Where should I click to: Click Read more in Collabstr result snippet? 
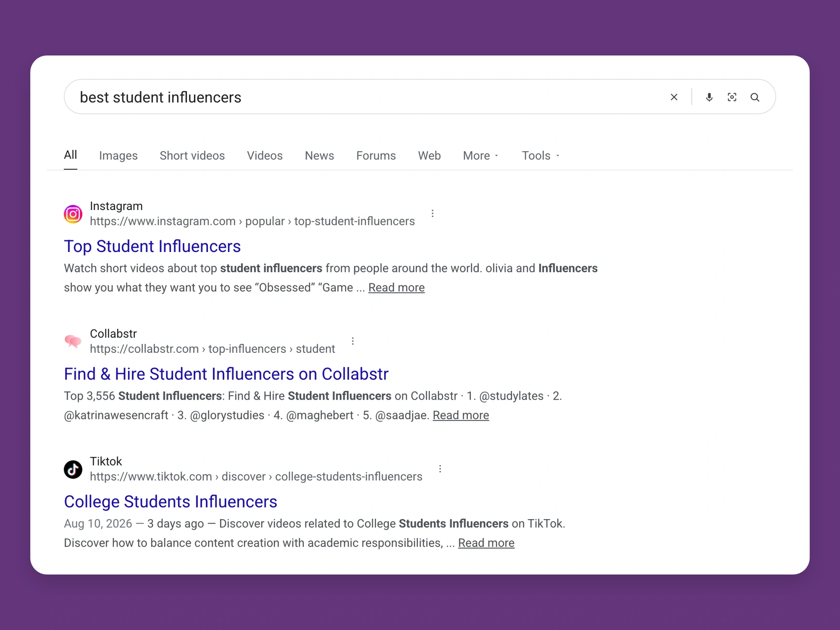(x=461, y=415)
